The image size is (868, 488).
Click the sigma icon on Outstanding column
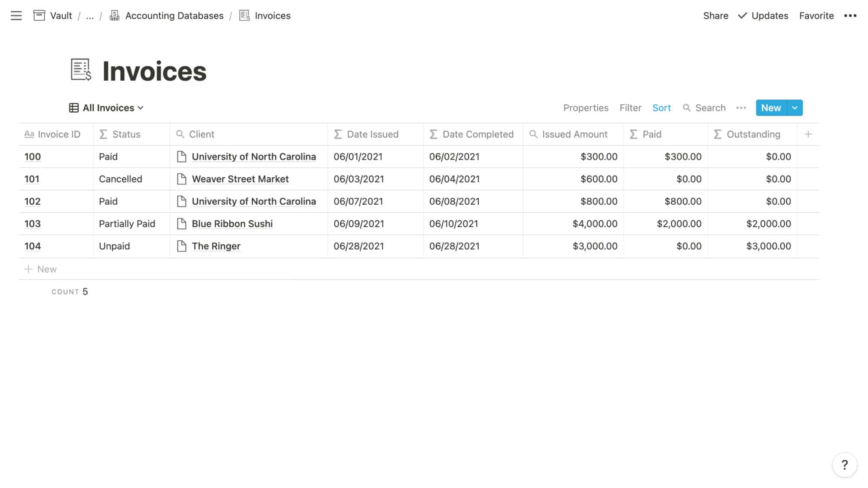717,134
